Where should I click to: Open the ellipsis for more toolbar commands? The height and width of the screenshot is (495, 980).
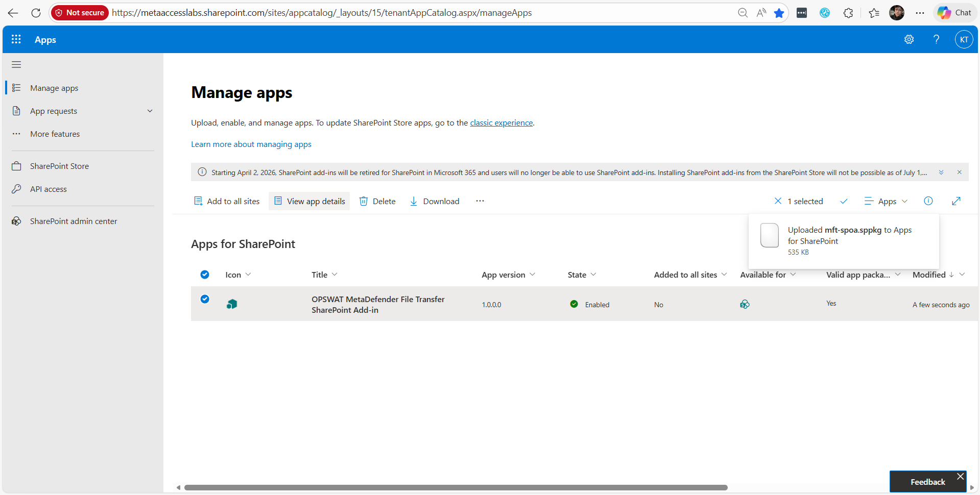tap(480, 201)
